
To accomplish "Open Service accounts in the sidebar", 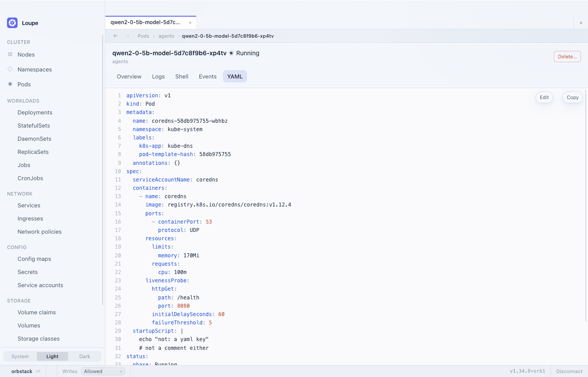I will (x=40, y=285).
